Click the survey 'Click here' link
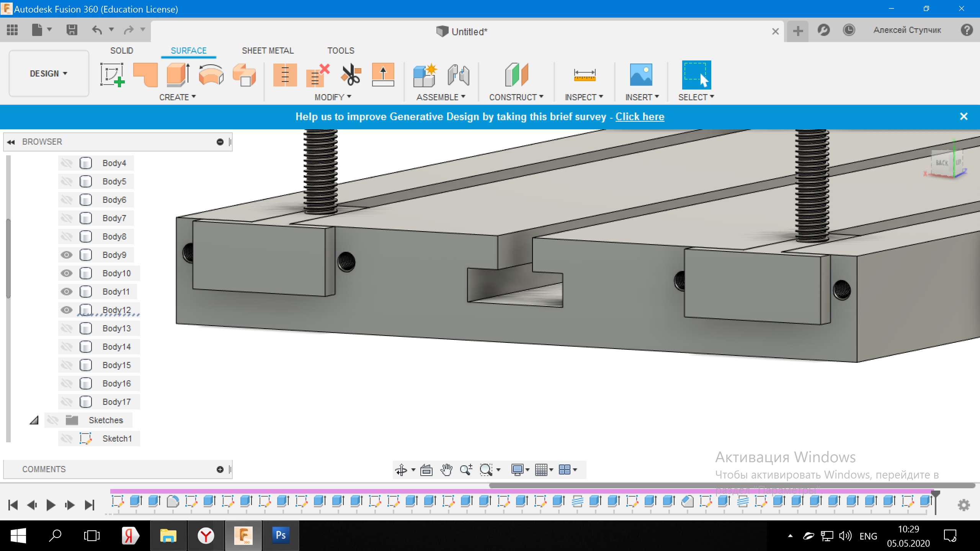This screenshot has height=551, width=980. click(640, 117)
